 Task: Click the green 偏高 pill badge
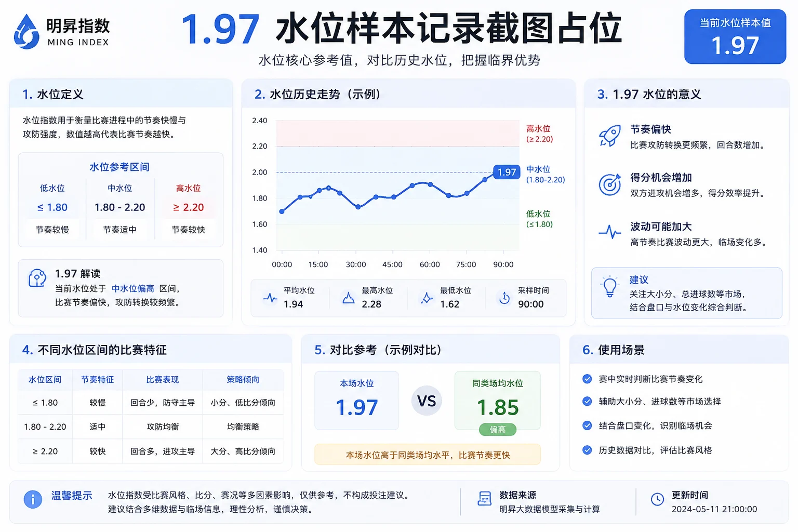[x=498, y=430]
